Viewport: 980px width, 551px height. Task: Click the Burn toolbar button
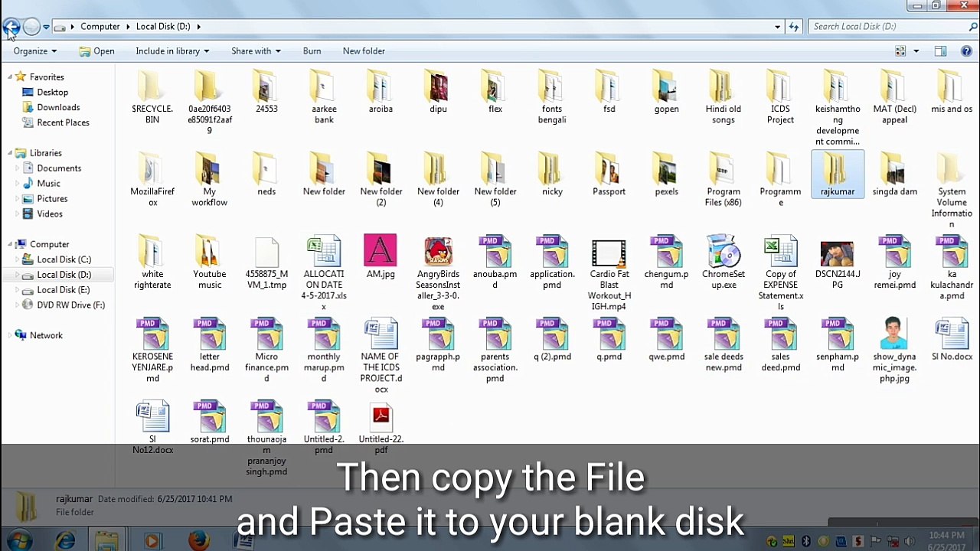coord(312,51)
